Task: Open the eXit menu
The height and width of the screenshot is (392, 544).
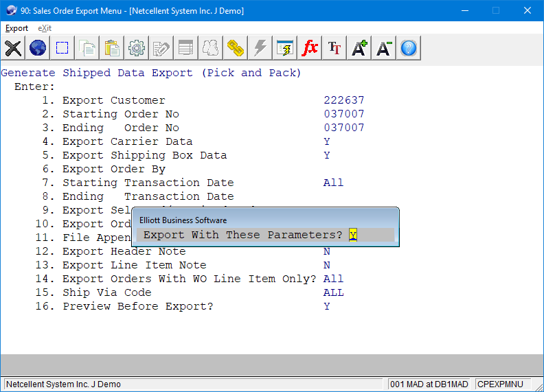Action: 45,28
